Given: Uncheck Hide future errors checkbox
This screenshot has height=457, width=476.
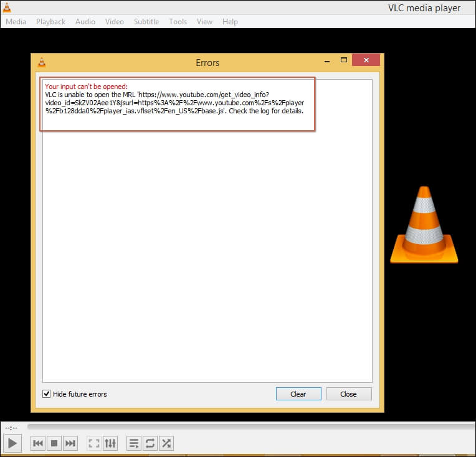Looking at the screenshot, I should click(x=46, y=394).
